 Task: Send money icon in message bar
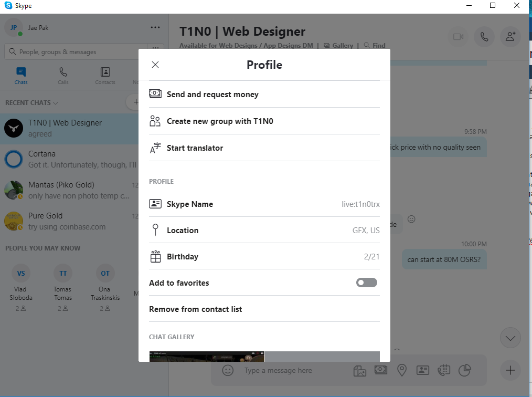tap(381, 370)
